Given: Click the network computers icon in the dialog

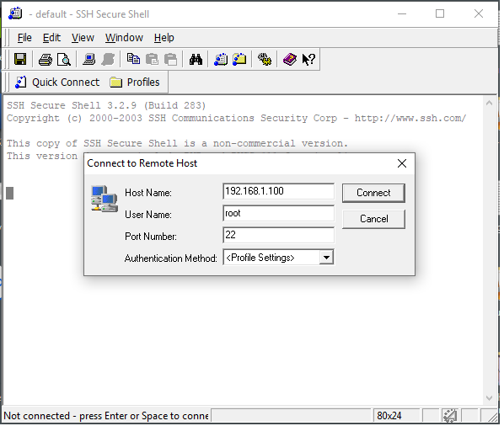Looking at the screenshot, I should (x=105, y=199).
